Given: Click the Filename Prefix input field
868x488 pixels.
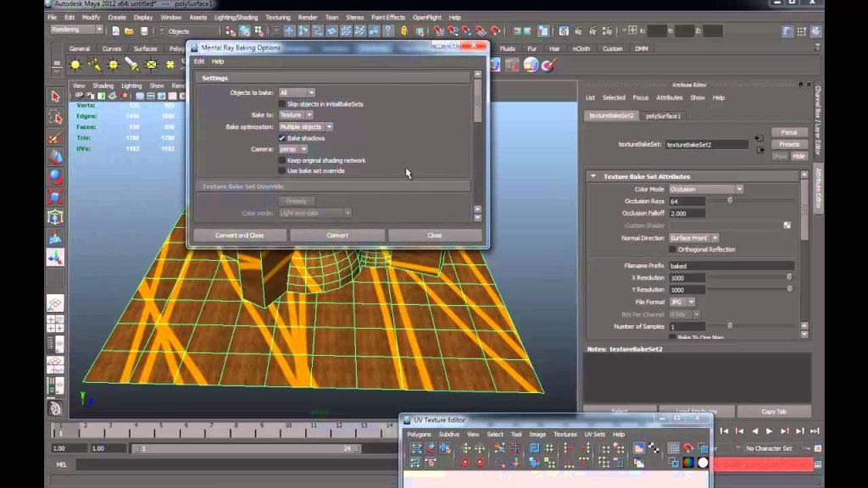Looking at the screenshot, I should coord(732,266).
